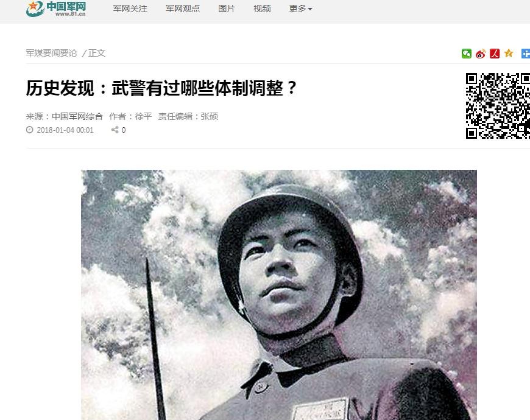Click the yellow star favorite icon
This screenshot has height=420, width=530.
(x=509, y=53)
